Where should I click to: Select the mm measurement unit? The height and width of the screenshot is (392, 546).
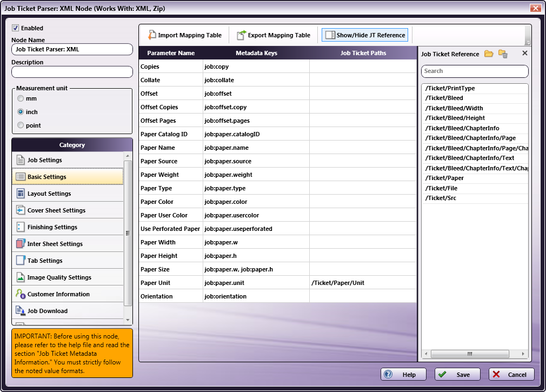point(21,98)
